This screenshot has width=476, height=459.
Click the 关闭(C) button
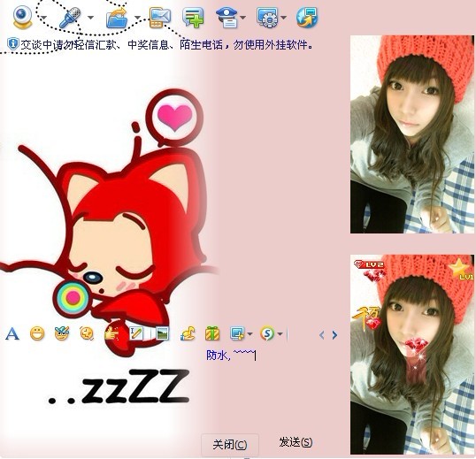click(230, 445)
